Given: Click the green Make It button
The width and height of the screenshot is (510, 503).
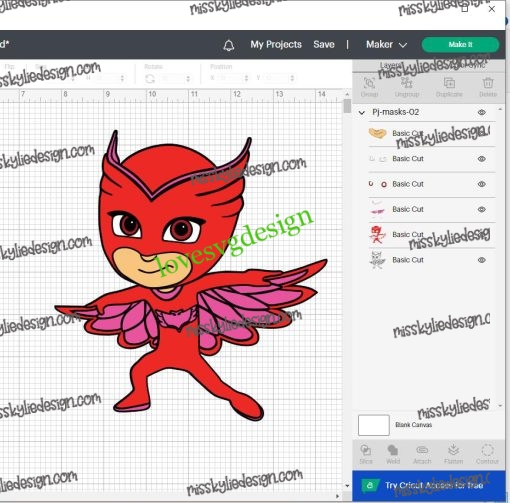Looking at the screenshot, I should pyautogui.click(x=460, y=45).
